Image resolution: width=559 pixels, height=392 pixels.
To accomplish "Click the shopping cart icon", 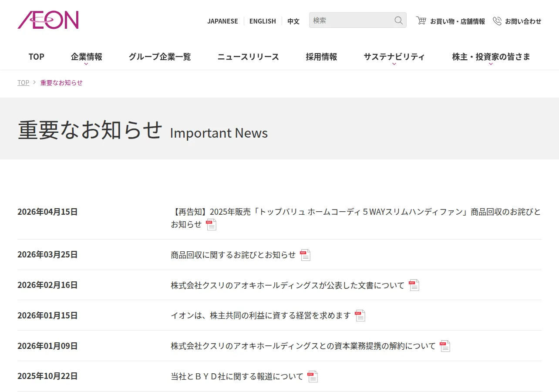I will (421, 20).
